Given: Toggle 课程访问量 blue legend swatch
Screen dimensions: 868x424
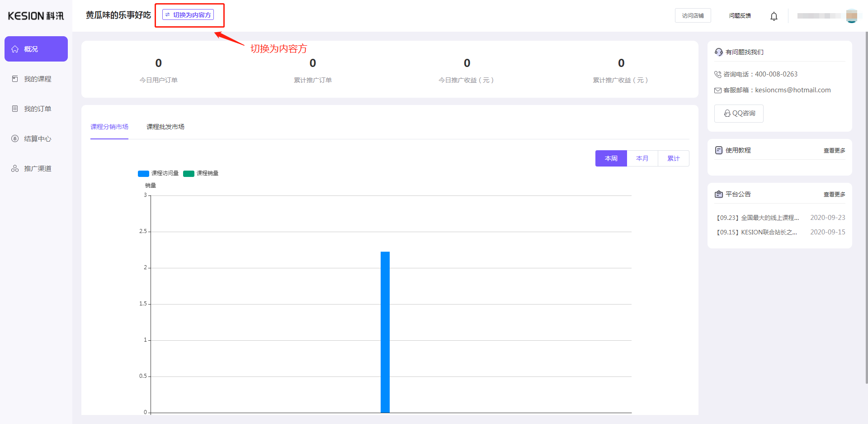Looking at the screenshot, I should (143, 174).
